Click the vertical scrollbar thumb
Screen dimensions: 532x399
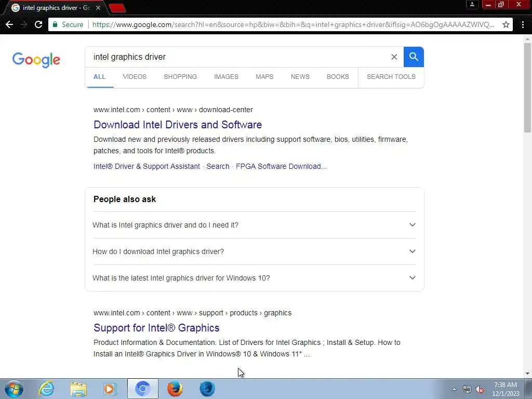(x=527, y=87)
